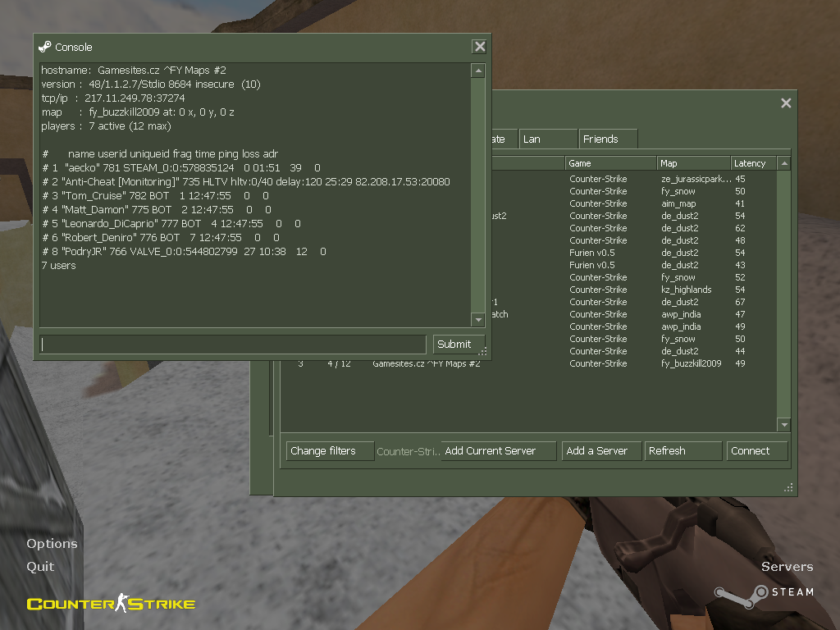Select the Furien v0.5 row with latency 43
The image size is (840, 630).
[634, 265]
